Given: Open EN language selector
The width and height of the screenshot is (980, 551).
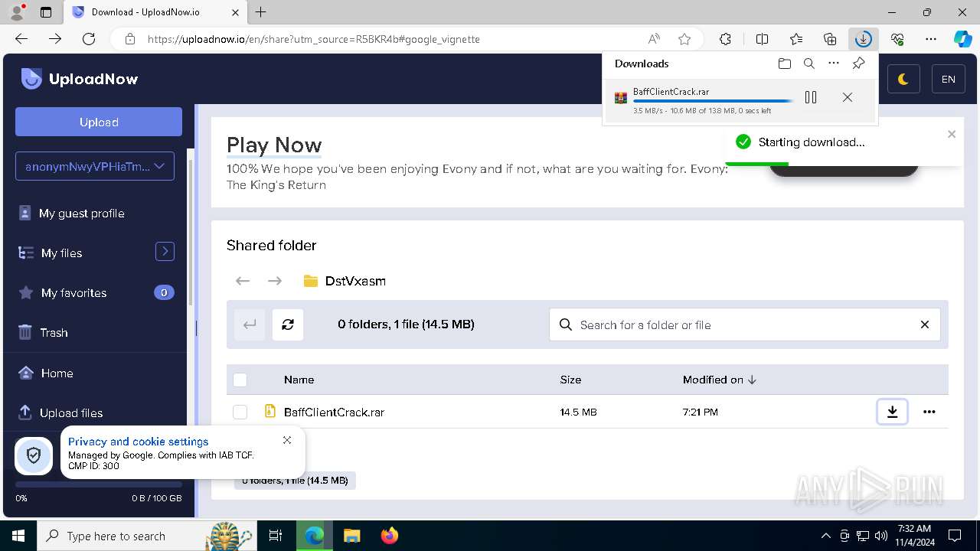Looking at the screenshot, I should coord(948,79).
